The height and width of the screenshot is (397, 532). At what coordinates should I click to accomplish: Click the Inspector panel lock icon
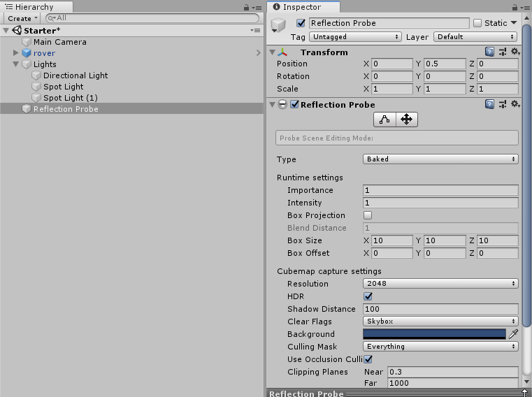(x=513, y=7)
